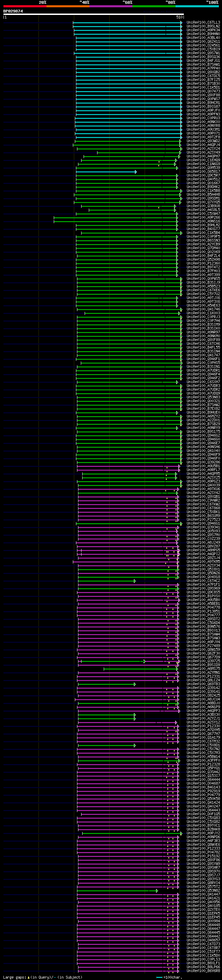Screen dimensions: 222x980
Task: Select the UniRef100_A6MZY2 label
Action: [x=203, y=416]
